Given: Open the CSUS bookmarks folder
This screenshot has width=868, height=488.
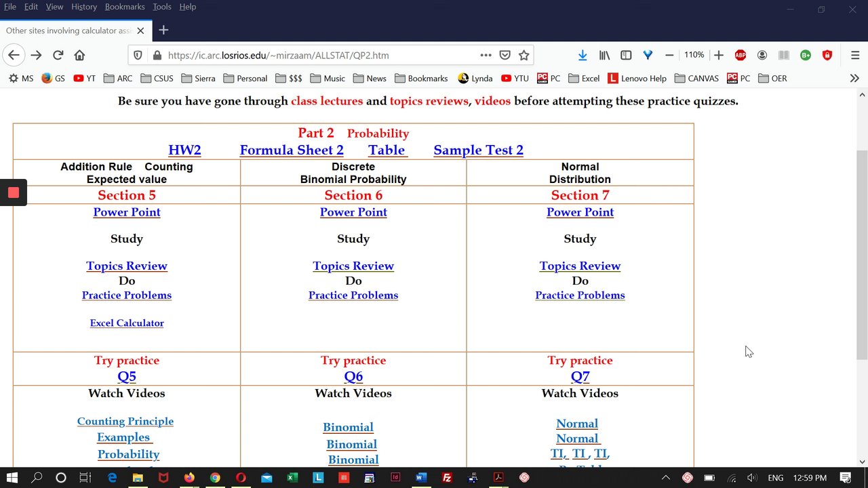Looking at the screenshot, I should (157, 78).
